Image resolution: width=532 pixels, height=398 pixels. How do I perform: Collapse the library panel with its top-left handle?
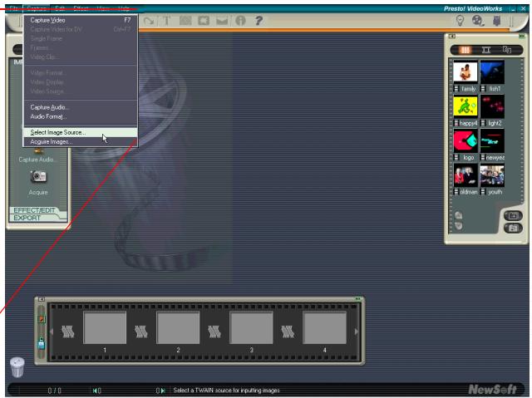pyautogui.click(x=452, y=36)
